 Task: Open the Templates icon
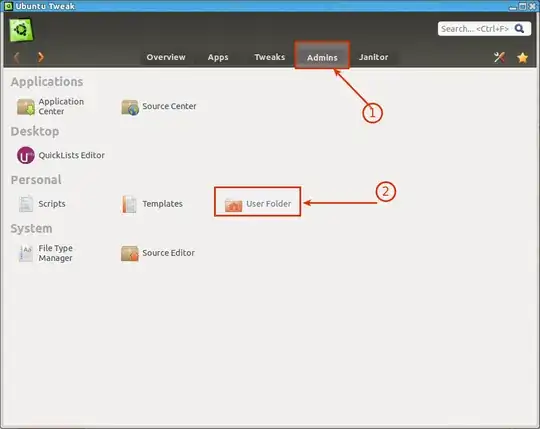(x=129, y=204)
